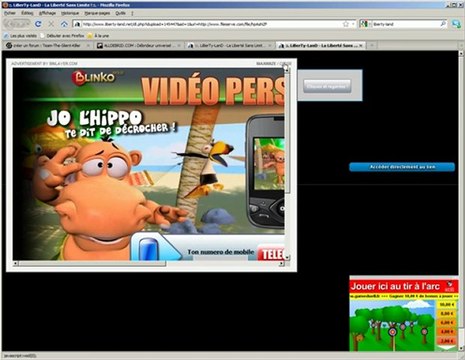The width and height of the screenshot is (465, 360).
Task: Click the ad frame horizontal scrollbar thumb
Action: [92, 264]
